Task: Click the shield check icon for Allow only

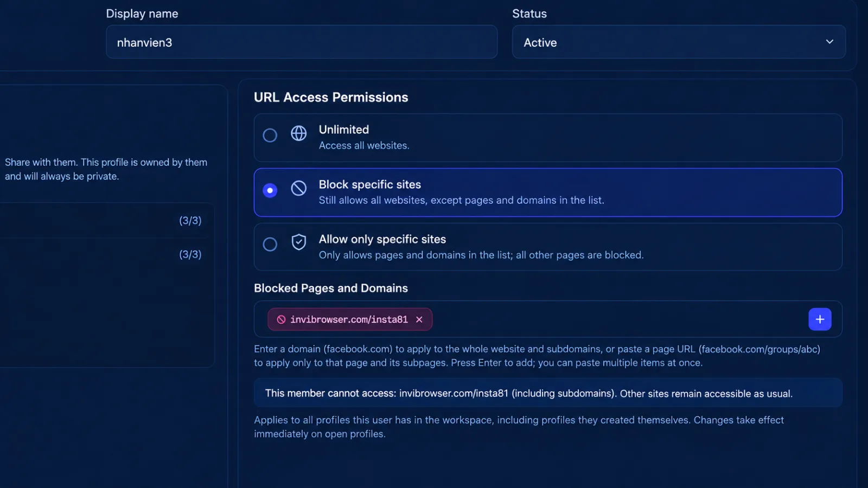Action: coord(299,242)
